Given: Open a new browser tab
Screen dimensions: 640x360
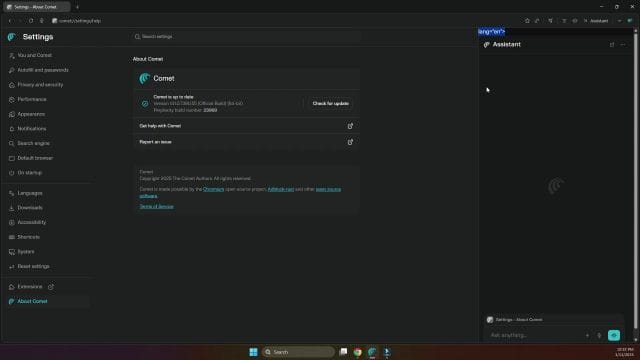Looking at the screenshot, I should (77, 7).
